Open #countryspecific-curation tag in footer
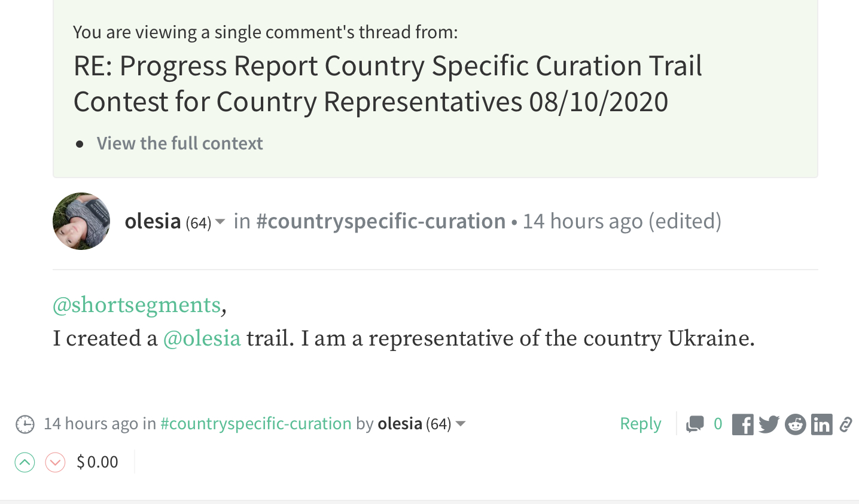This screenshot has width=859, height=504. click(x=255, y=424)
